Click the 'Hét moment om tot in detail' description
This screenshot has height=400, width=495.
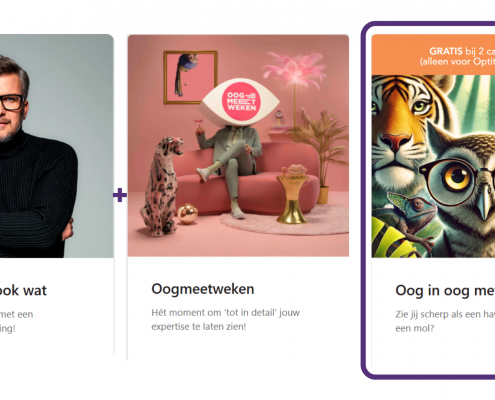(x=226, y=319)
